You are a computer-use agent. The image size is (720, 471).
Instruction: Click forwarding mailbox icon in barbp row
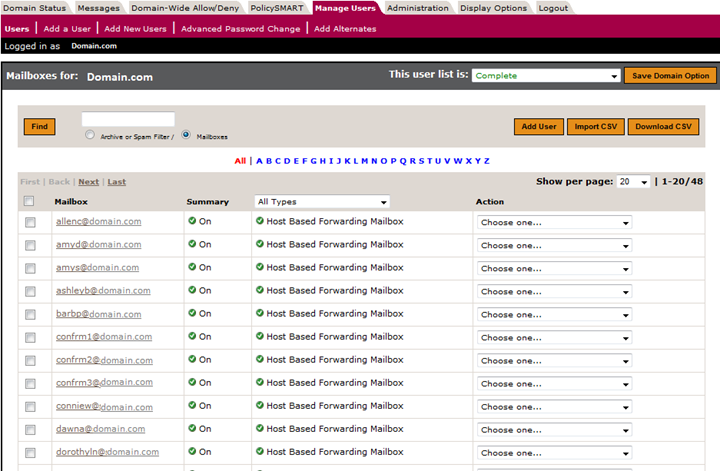[260, 314]
